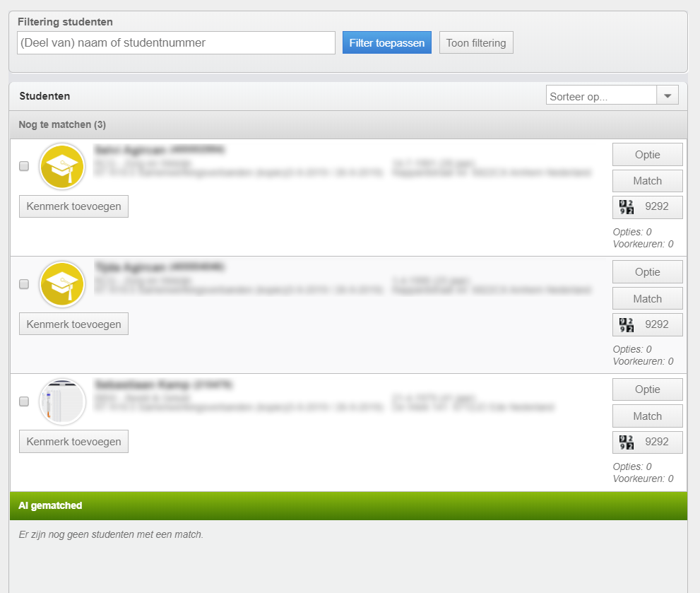Open 9292 route planner for third student
The width and height of the screenshot is (700, 593).
point(647,442)
